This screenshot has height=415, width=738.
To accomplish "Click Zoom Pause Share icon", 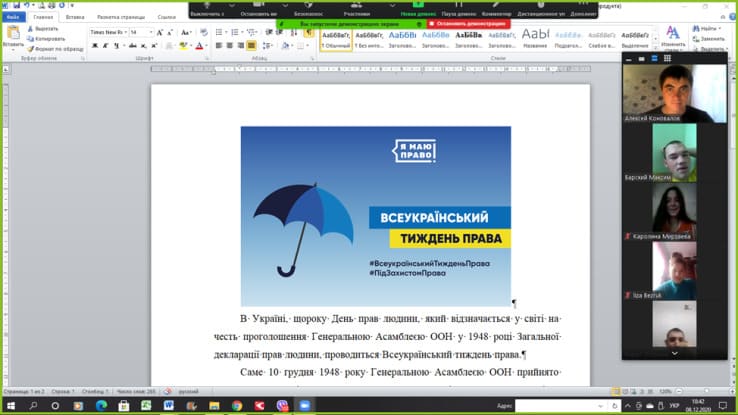I will pyautogui.click(x=458, y=5).
